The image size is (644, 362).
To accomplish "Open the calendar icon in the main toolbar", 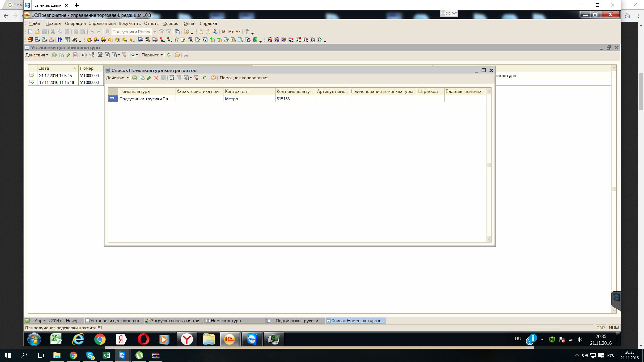I will 208,32.
